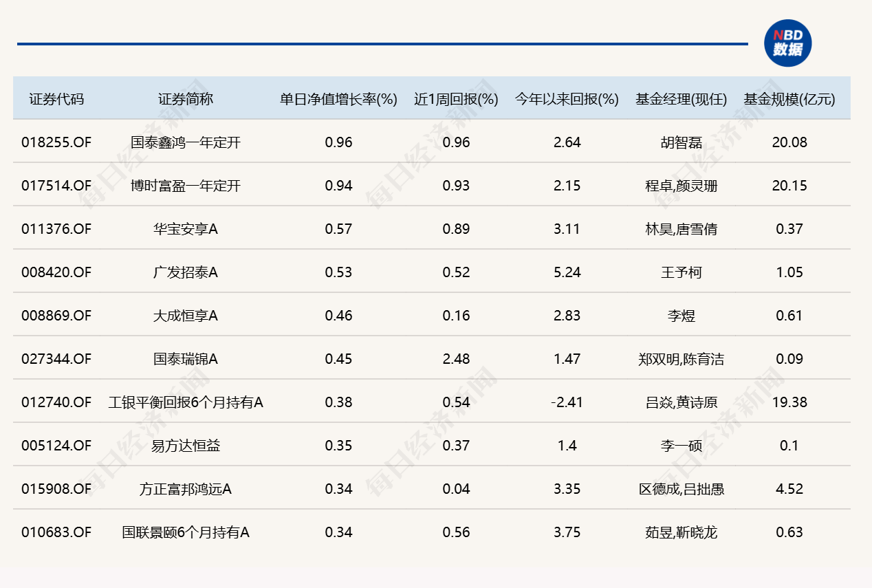Click manager names 吕焱,黄诗原
Image resolution: width=872 pixels, height=588 pixels.
coord(681,402)
